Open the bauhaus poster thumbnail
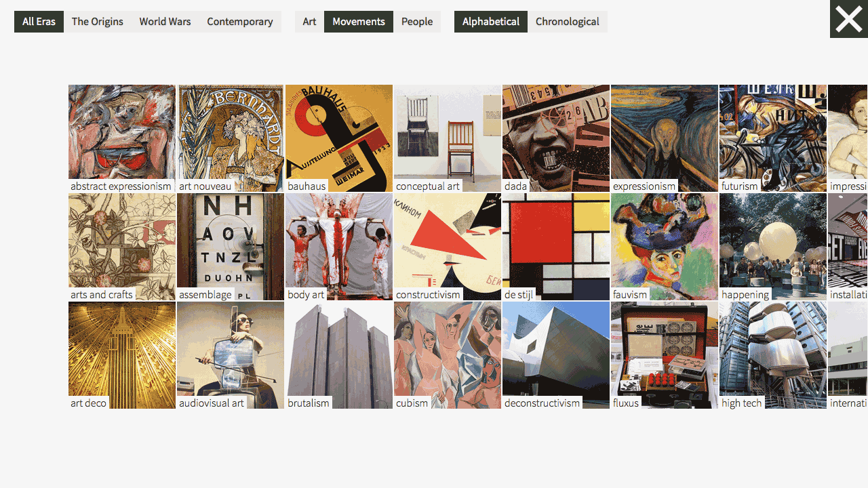The height and width of the screenshot is (488, 868). pyautogui.click(x=339, y=138)
